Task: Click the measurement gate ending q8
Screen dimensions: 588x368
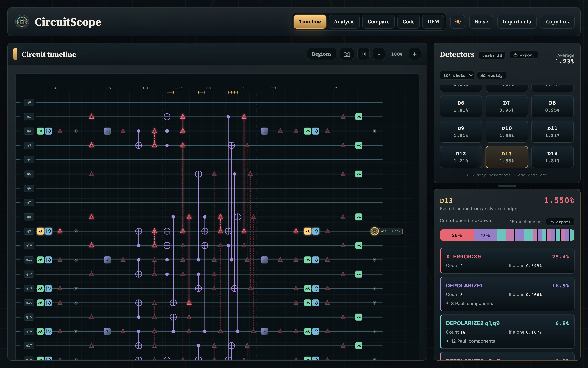Action: tap(359, 217)
